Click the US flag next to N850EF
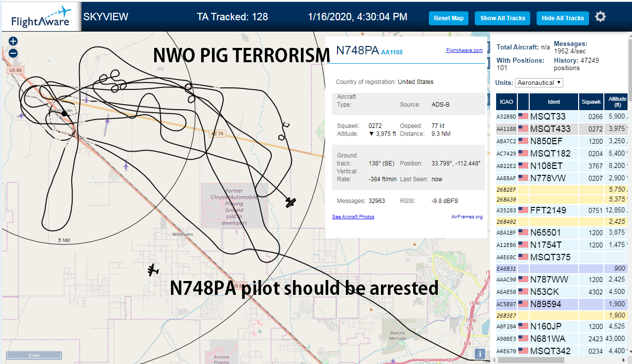The width and height of the screenshot is (632, 364). (523, 141)
